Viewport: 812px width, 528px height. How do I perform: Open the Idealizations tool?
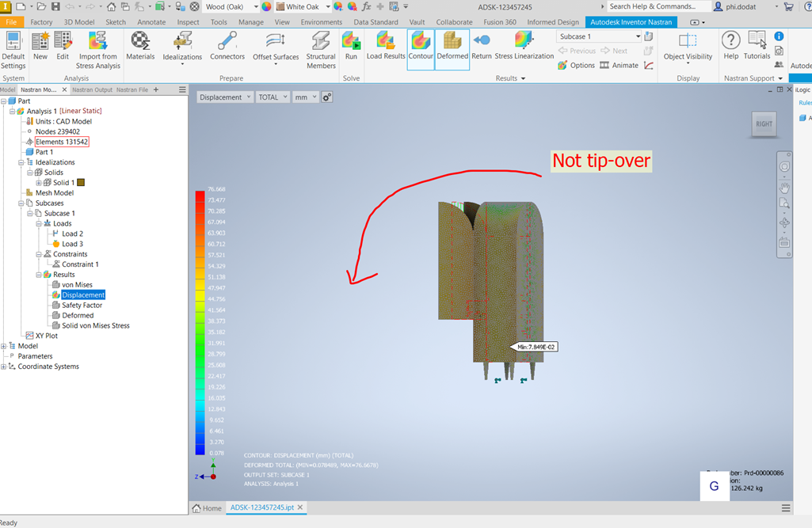(x=182, y=47)
